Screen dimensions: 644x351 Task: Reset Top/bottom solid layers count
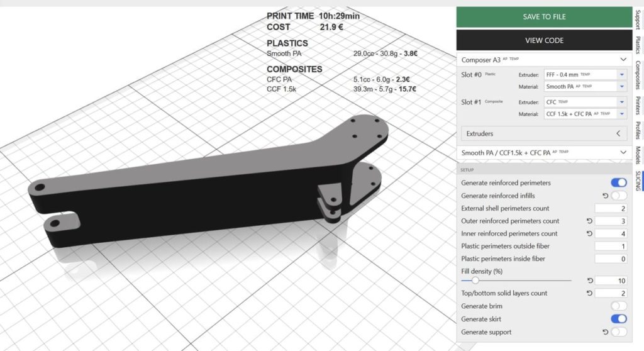click(x=590, y=293)
